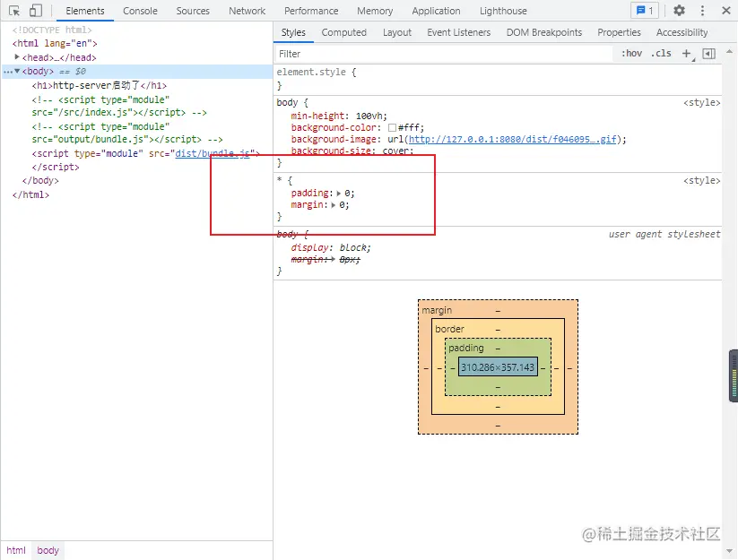Click the background-size cover value

(396, 151)
